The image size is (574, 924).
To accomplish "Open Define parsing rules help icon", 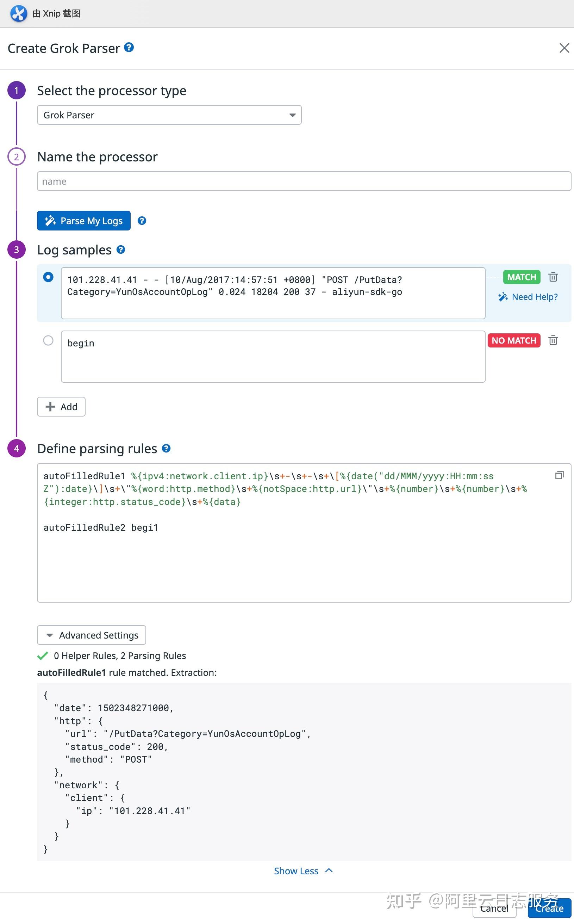I will 167,448.
